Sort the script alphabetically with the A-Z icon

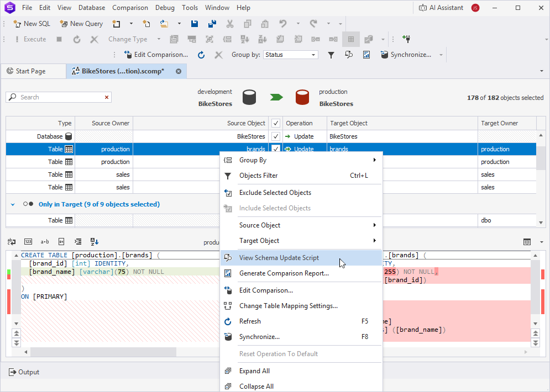coord(94,241)
